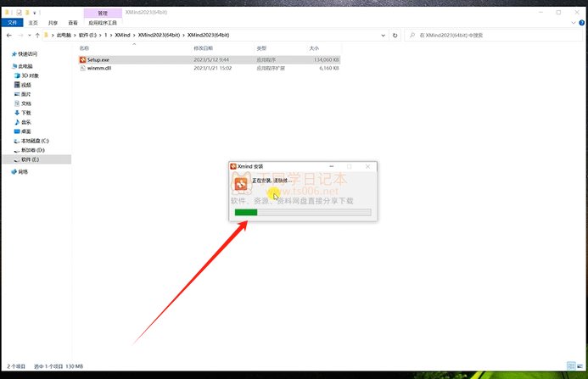
Task: Expand the ribbon with chevron arrow
Action: coord(574,23)
